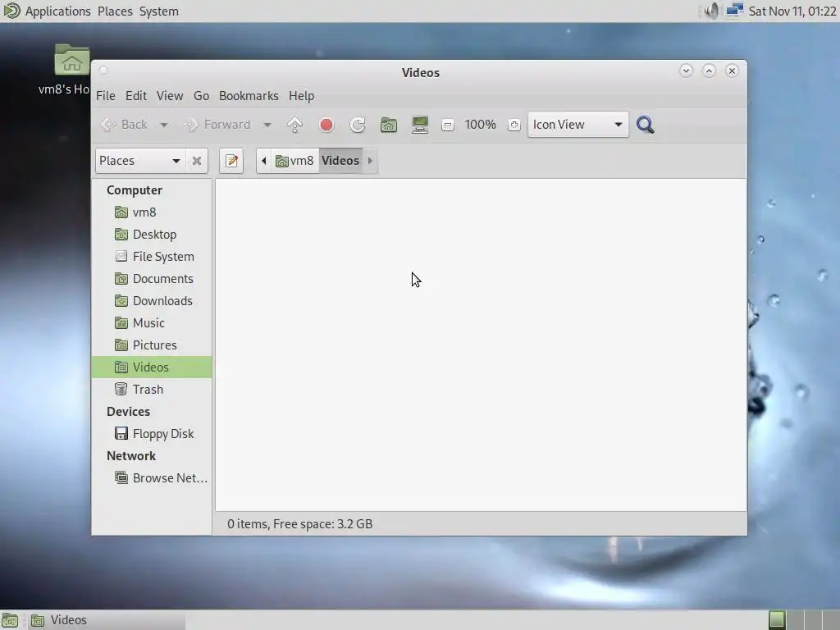840x630 pixels.
Task: Open vm8 home in sidebar
Action: (x=152, y=212)
